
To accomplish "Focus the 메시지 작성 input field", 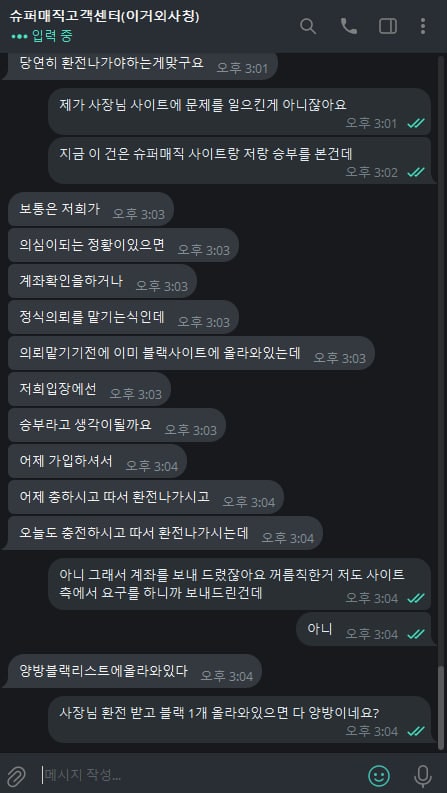I will (x=200, y=774).
